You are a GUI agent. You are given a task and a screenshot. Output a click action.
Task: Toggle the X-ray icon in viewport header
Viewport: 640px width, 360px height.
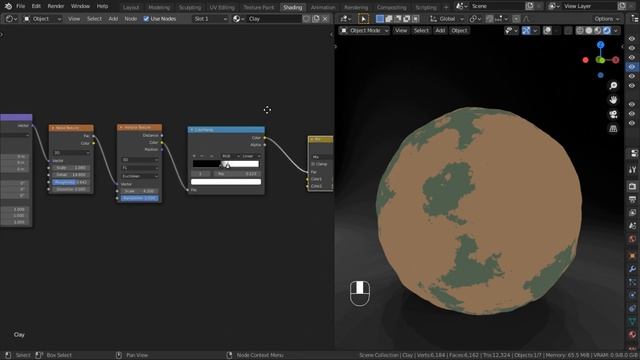[568, 31]
